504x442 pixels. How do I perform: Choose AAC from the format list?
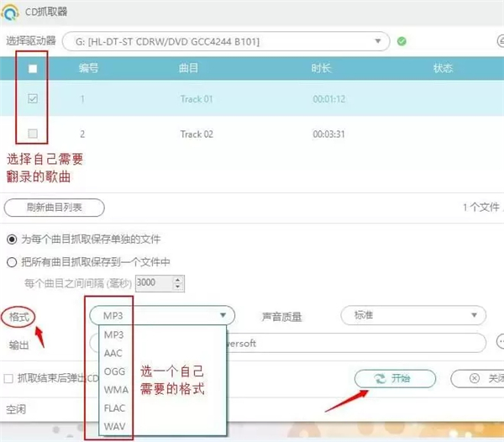113,353
